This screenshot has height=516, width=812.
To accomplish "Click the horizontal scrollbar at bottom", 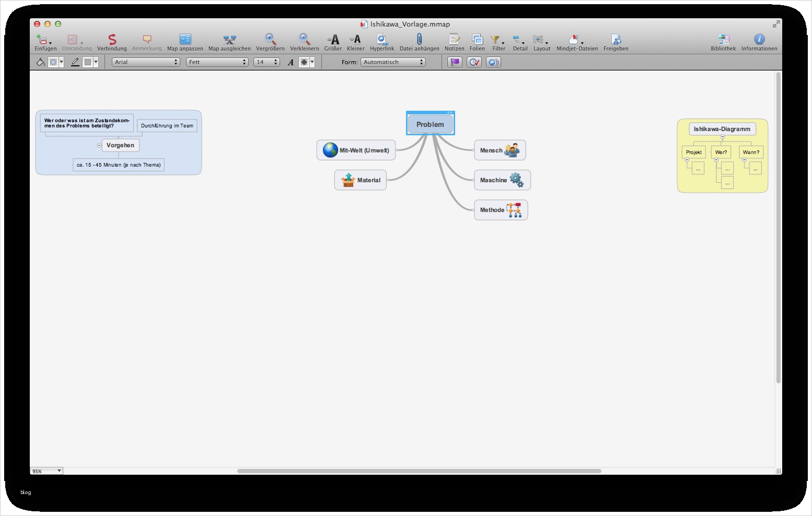I will coord(419,471).
